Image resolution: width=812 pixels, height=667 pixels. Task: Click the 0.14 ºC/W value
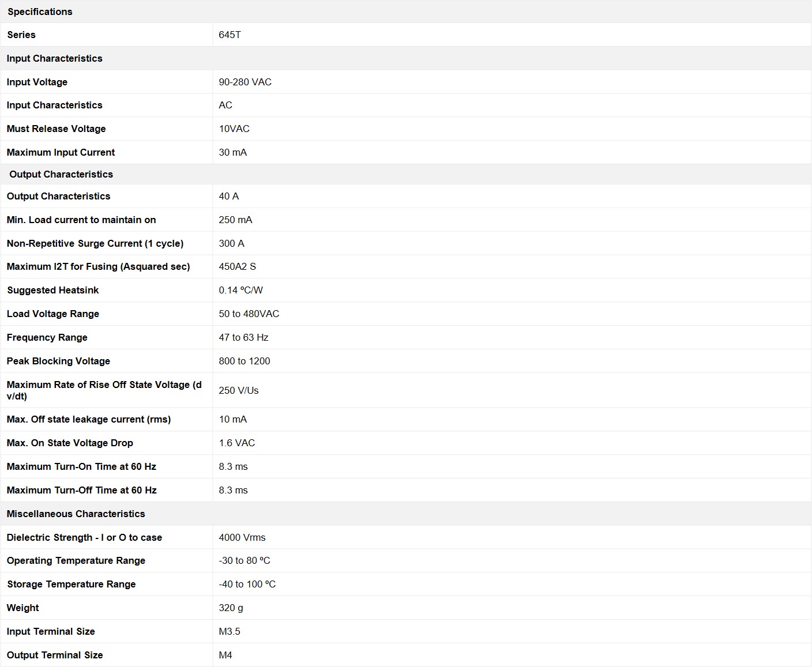(240, 290)
